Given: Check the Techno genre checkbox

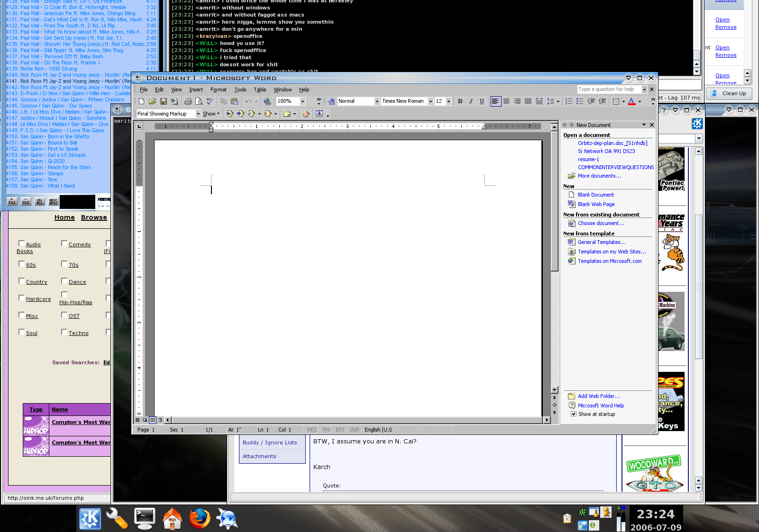Looking at the screenshot, I should [64, 332].
